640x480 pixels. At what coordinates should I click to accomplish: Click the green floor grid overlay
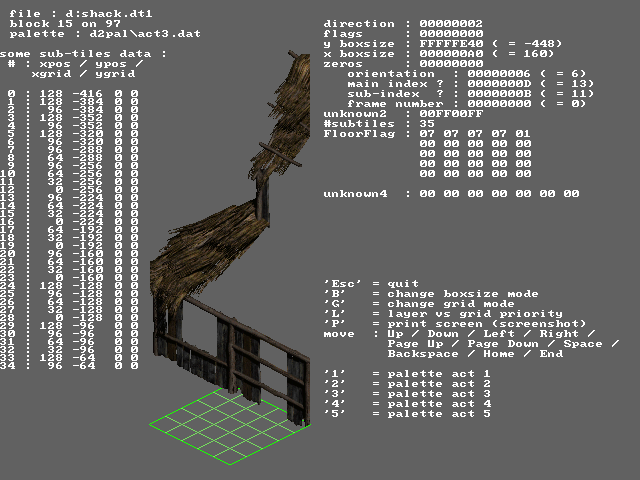coord(230,426)
